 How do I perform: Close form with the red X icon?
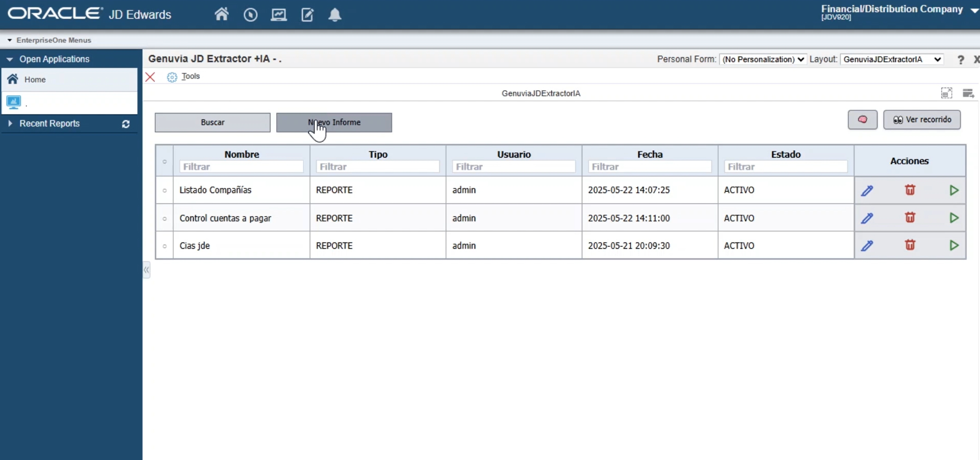tap(150, 77)
